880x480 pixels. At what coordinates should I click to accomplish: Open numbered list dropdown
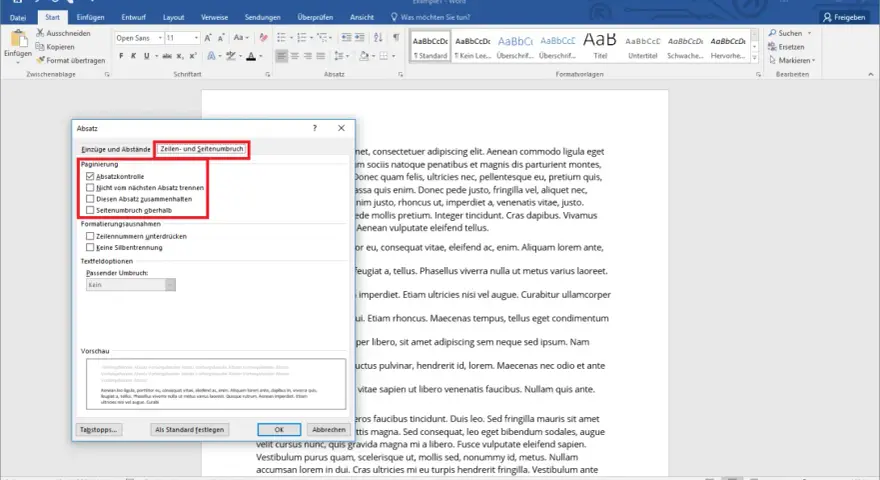coord(311,38)
